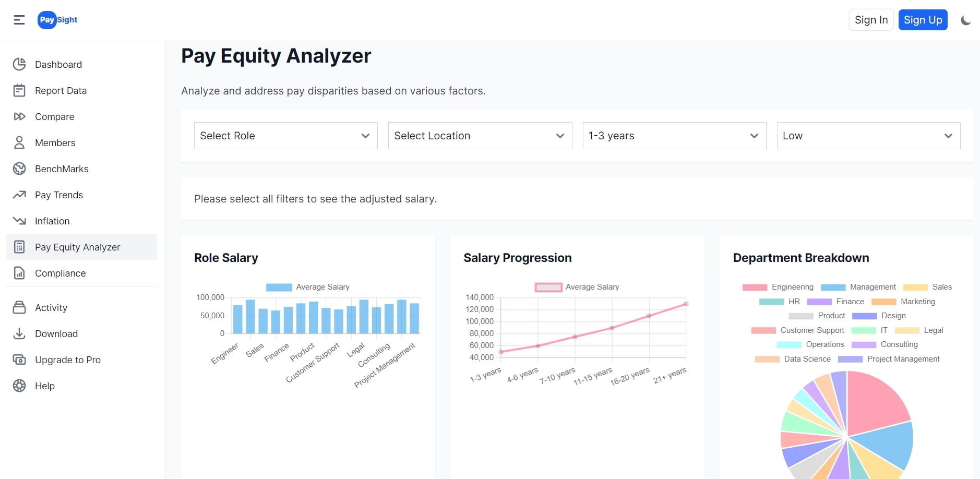
Task: Click the 1-3 years line chart point
Action: pyautogui.click(x=501, y=352)
